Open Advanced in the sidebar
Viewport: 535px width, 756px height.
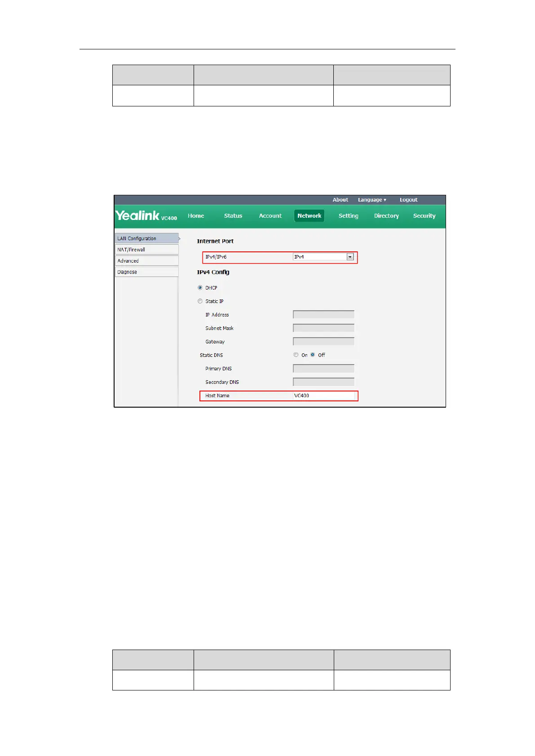[147, 261]
